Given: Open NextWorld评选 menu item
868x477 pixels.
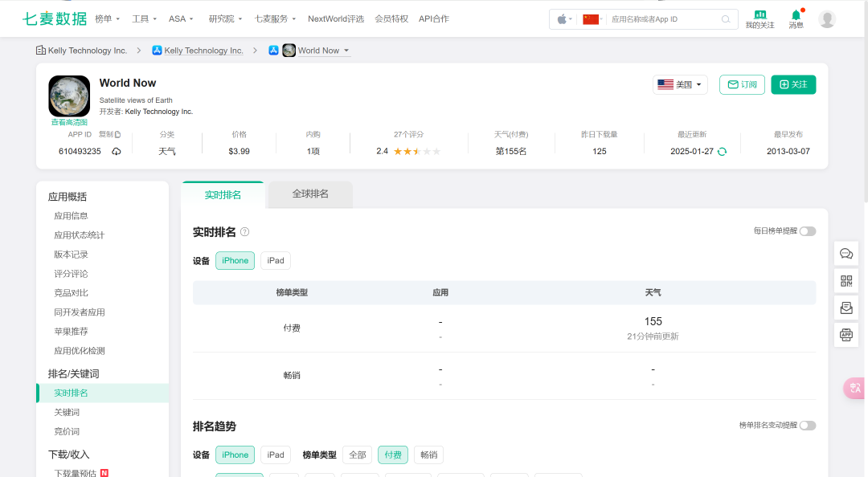Looking at the screenshot, I should pos(336,18).
